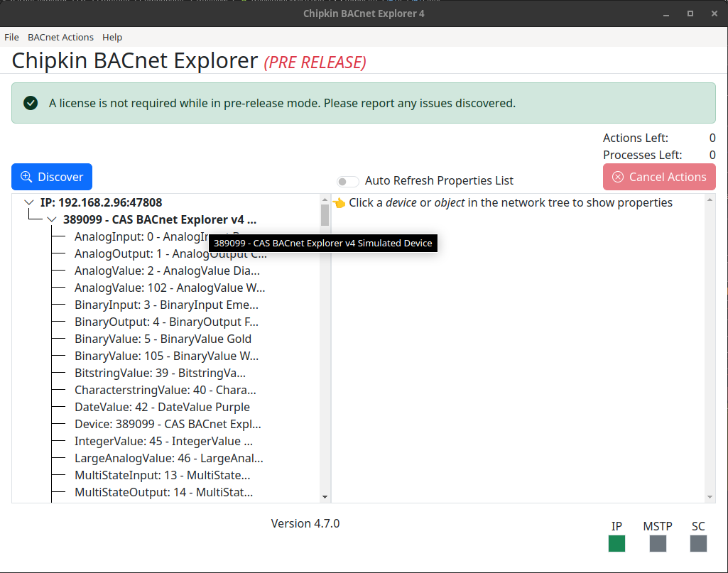Maximize the Chipkin BACnet Explorer window
The image size is (728, 573).
690,13
